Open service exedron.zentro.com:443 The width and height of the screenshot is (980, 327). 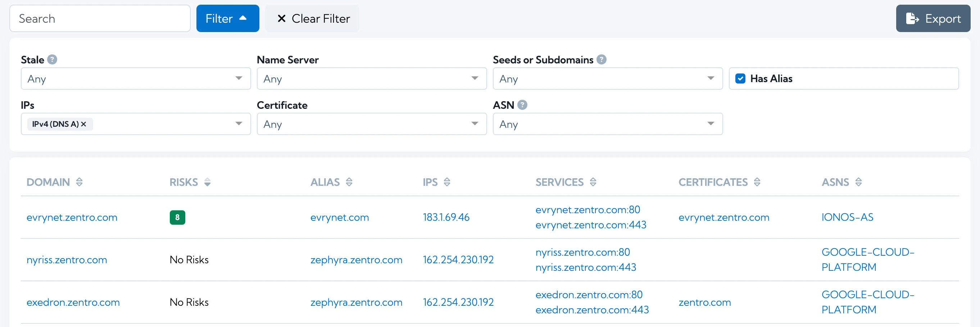coord(592,310)
